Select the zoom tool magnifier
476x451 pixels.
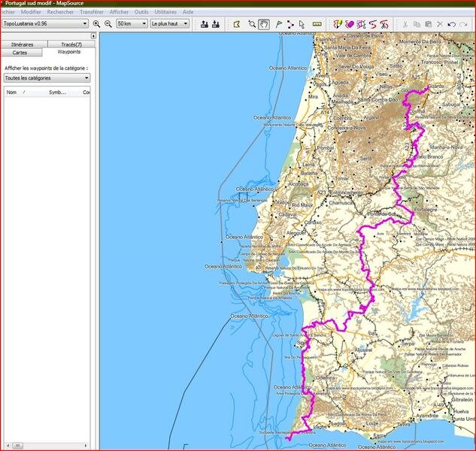[x=252, y=24]
